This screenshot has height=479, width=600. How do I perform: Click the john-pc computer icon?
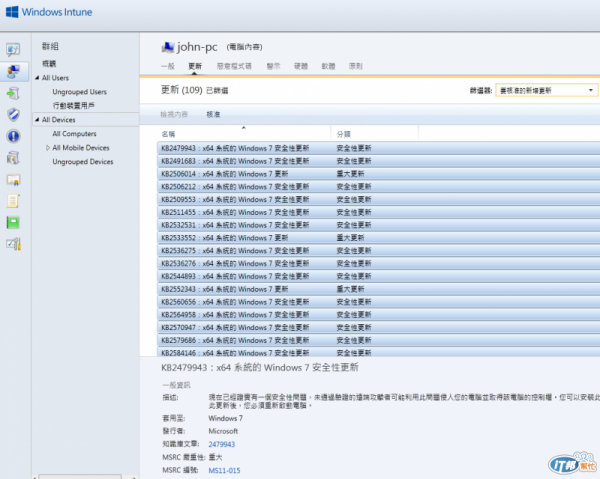(168, 47)
